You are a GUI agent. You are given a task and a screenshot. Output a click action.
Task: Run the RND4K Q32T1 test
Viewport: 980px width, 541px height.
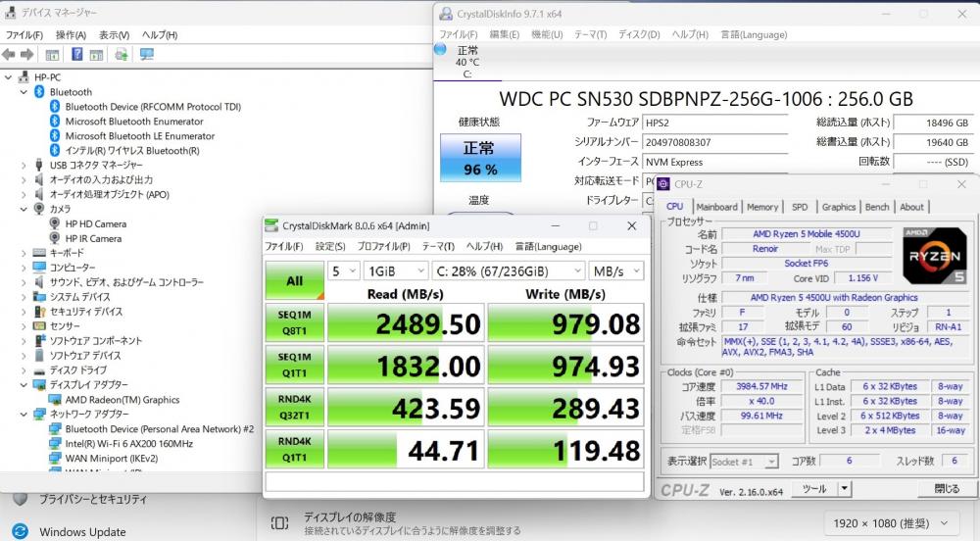click(294, 407)
